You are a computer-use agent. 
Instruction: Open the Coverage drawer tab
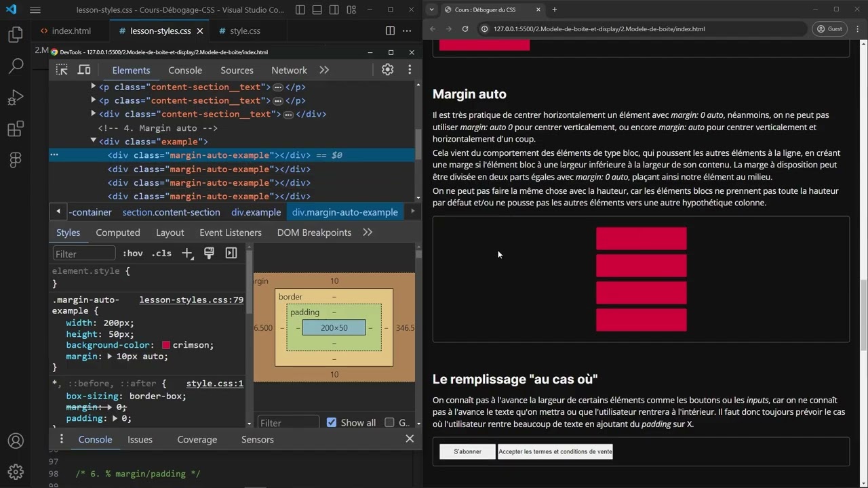[197, 439]
